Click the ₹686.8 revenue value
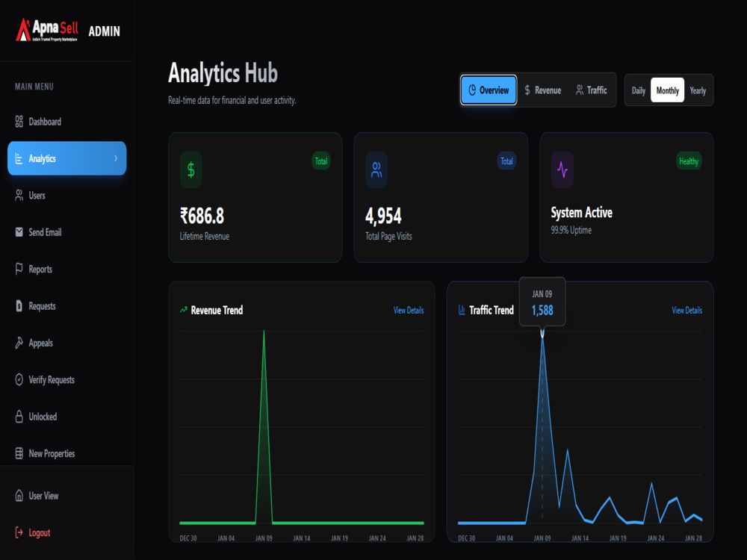Screen dimensions: 747x560 pyautogui.click(x=202, y=216)
